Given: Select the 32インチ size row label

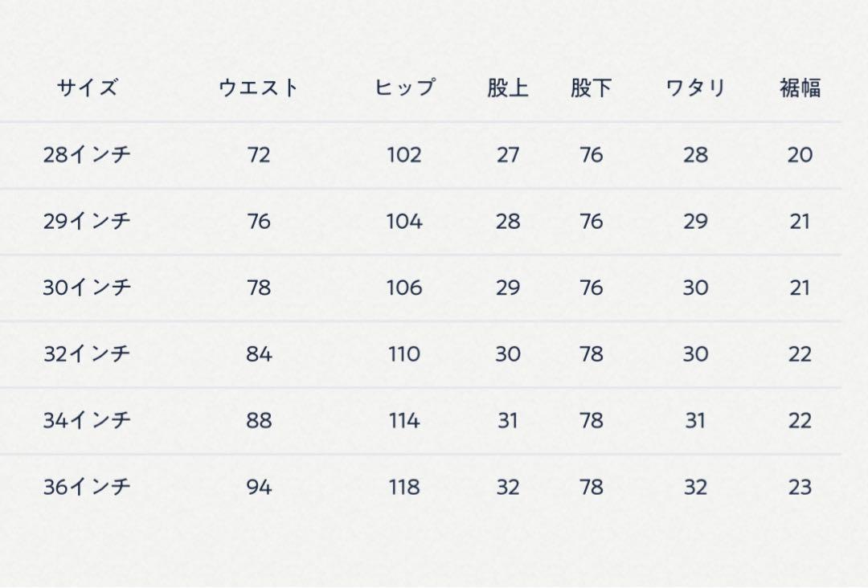Looking at the screenshot, I should pos(87,354).
